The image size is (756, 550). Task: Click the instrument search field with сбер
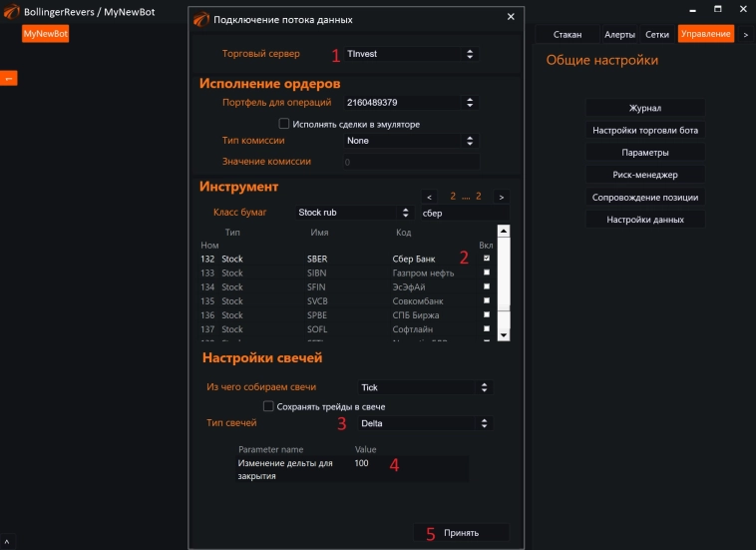pyautogui.click(x=464, y=213)
